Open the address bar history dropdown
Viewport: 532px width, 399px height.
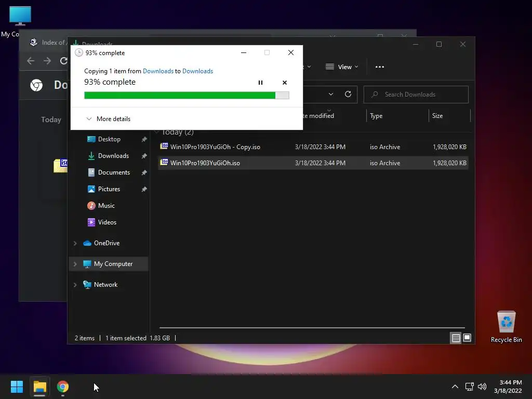pyautogui.click(x=331, y=95)
